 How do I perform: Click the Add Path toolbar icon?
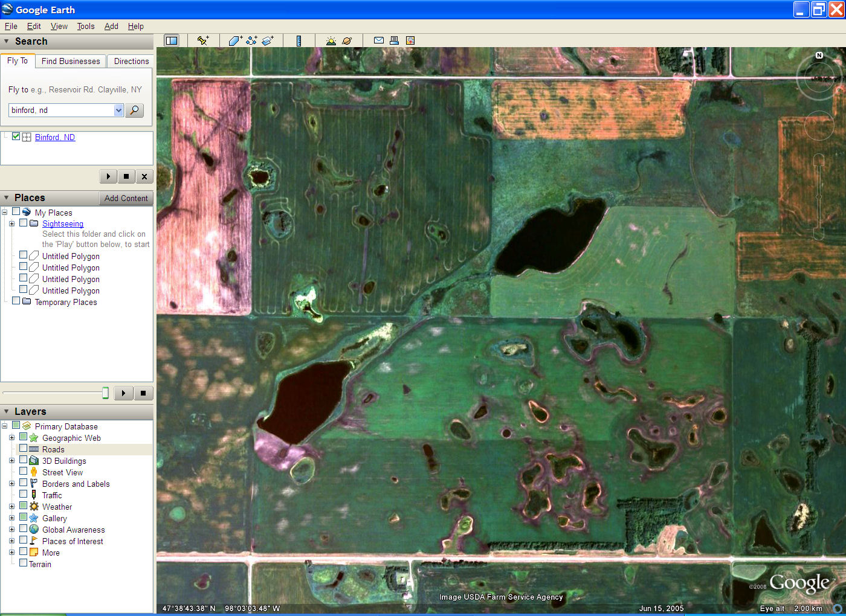pyautogui.click(x=251, y=40)
